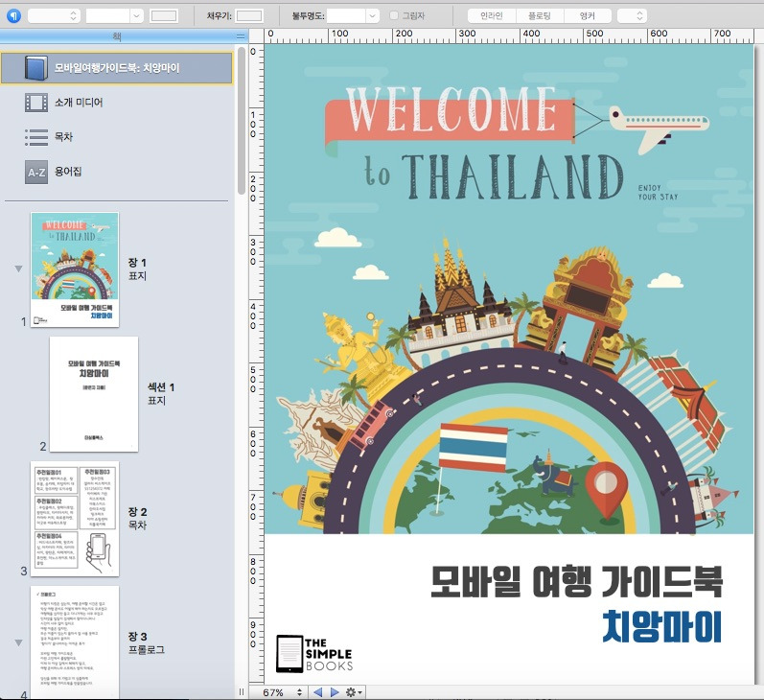Open the gear action menu
Viewport: 764px width, 700px height.
(x=354, y=692)
